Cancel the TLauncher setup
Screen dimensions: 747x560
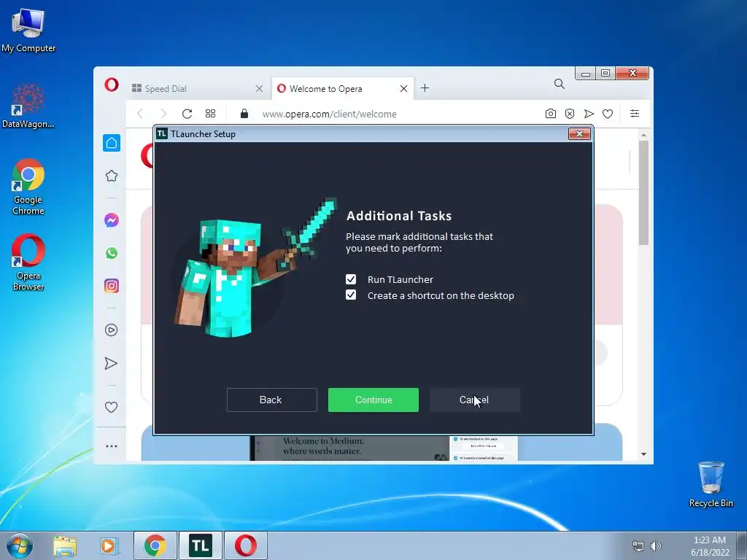coord(474,400)
